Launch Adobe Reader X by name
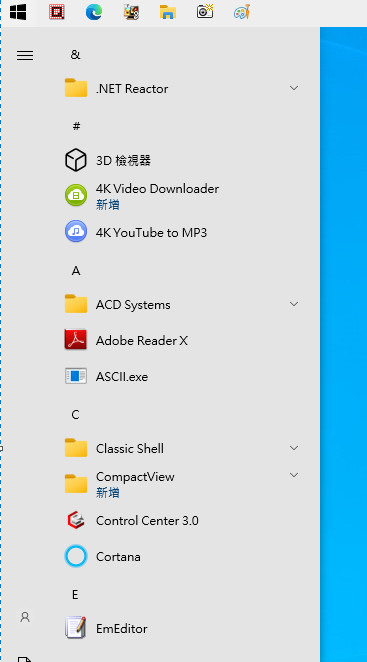The image size is (367, 662). tap(141, 340)
